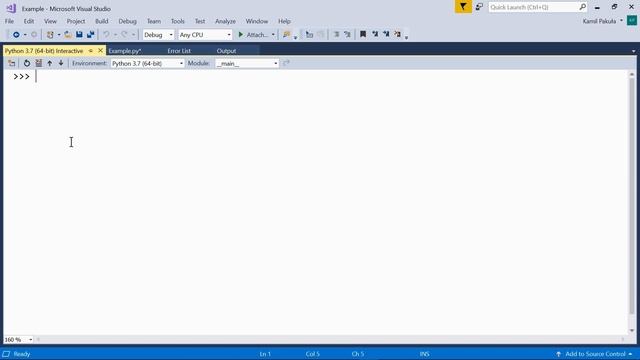Click the Navigate Backward toolbar icon

click(x=16, y=35)
